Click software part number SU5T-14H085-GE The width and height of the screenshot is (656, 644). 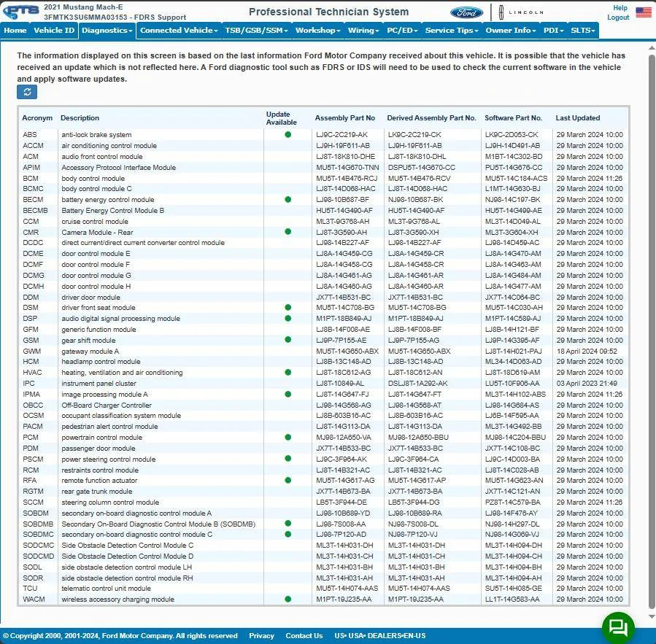pos(513,588)
